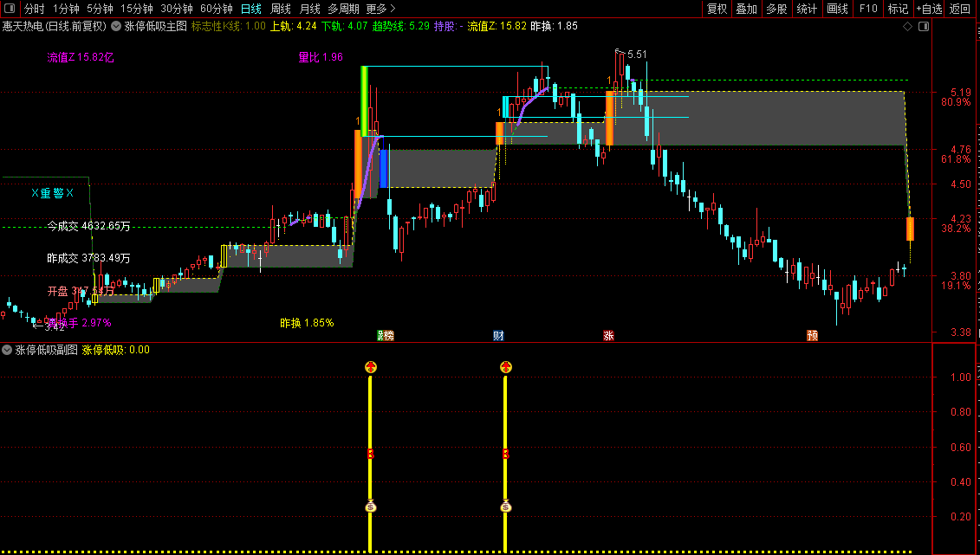The image size is (980, 555).
Task: Select the 30分钟 period tab
Action: [x=177, y=9]
